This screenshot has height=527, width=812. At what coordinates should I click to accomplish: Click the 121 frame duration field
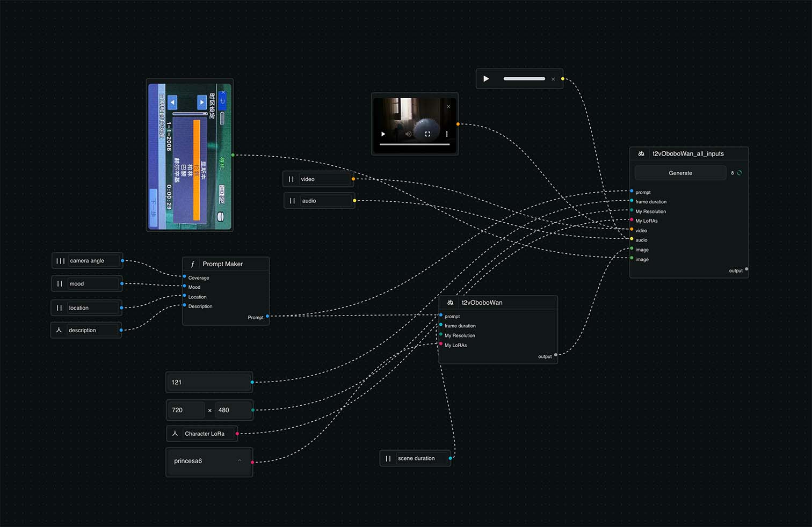[208, 382]
